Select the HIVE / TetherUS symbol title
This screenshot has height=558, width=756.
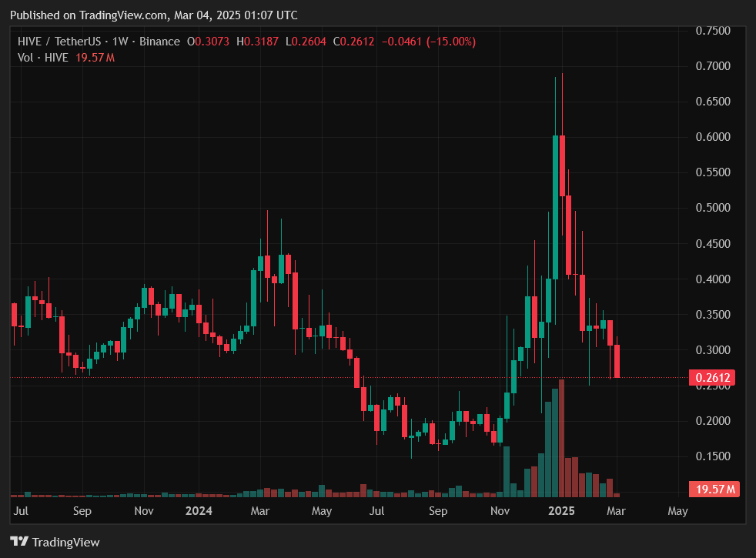(x=59, y=42)
